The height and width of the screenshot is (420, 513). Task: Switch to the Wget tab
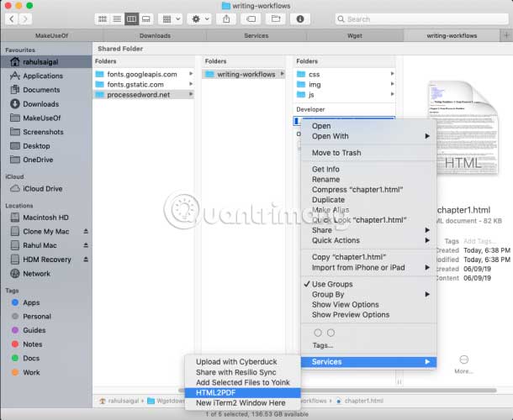click(x=355, y=35)
